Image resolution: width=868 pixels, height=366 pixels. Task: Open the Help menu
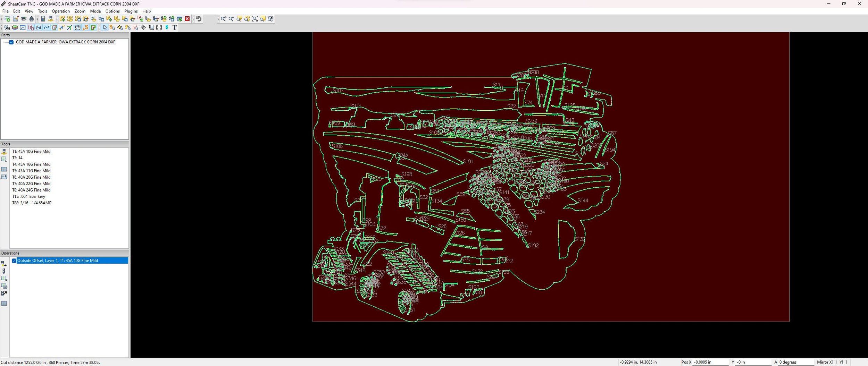coord(147,11)
